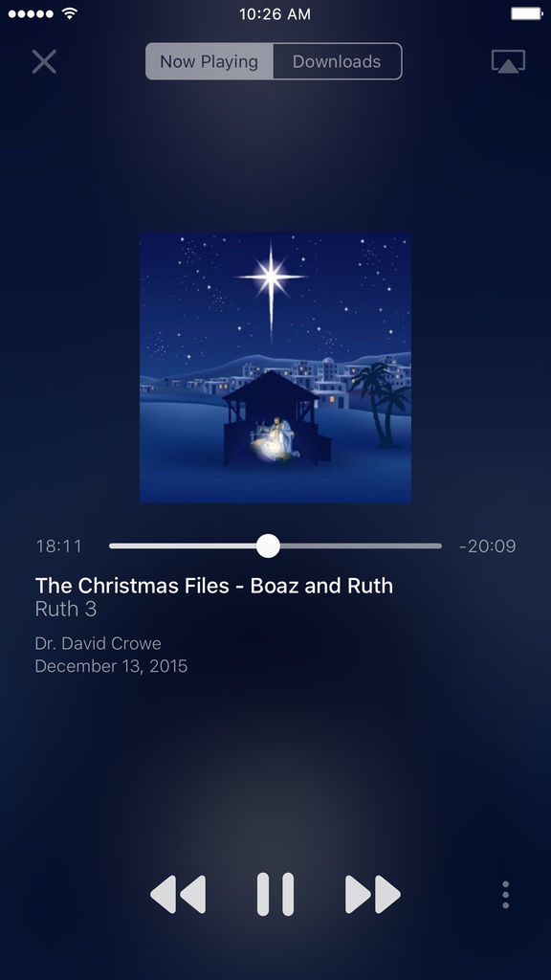Tap the 10:26 AM clock in status bar
Screen dimensions: 551x980
tap(275, 13)
